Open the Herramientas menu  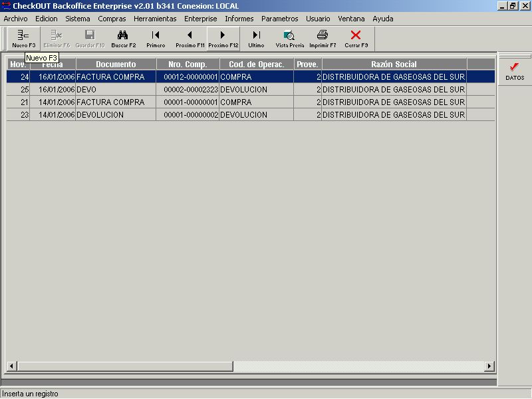155,19
